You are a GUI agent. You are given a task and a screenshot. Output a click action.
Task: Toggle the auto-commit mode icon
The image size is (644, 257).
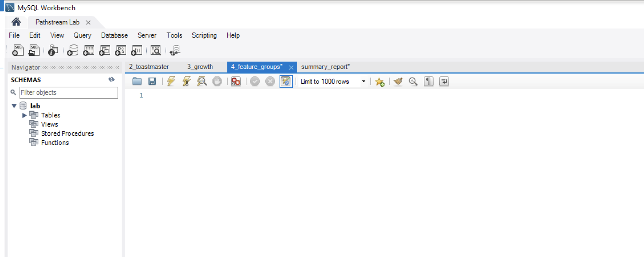[286, 81]
